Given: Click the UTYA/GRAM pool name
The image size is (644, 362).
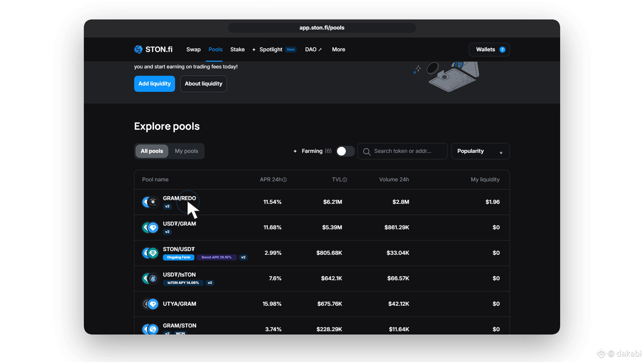Looking at the screenshot, I should 179,304.
